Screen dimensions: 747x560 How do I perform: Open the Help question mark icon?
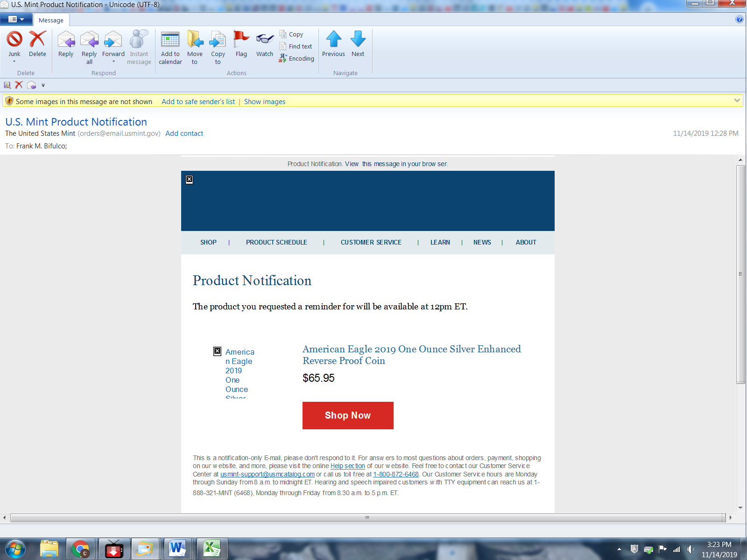(739, 19)
